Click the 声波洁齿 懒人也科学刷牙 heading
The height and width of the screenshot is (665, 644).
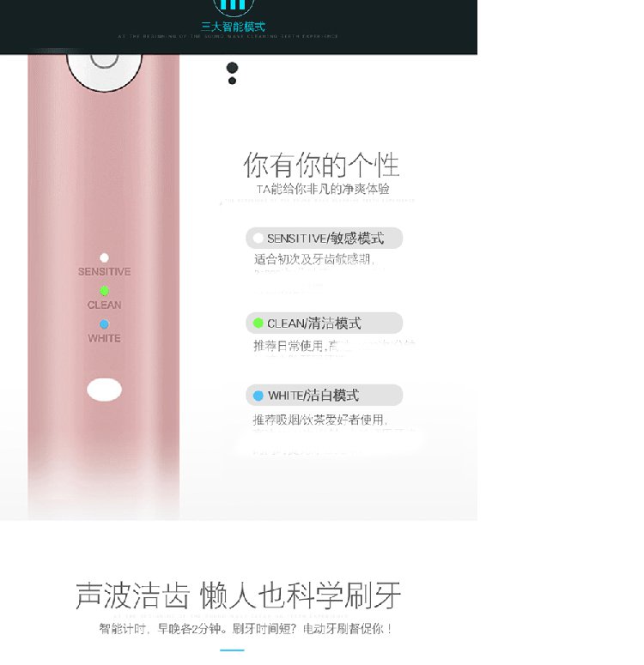click(x=238, y=595)
